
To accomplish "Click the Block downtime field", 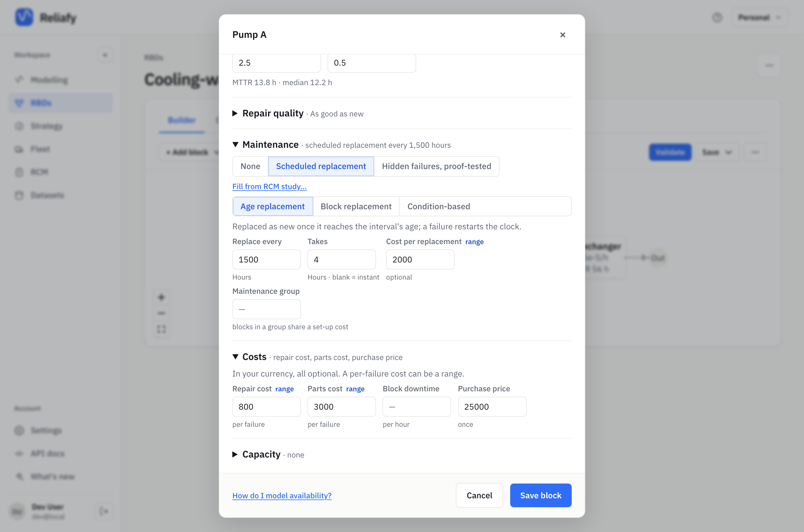I will [416, 406].
